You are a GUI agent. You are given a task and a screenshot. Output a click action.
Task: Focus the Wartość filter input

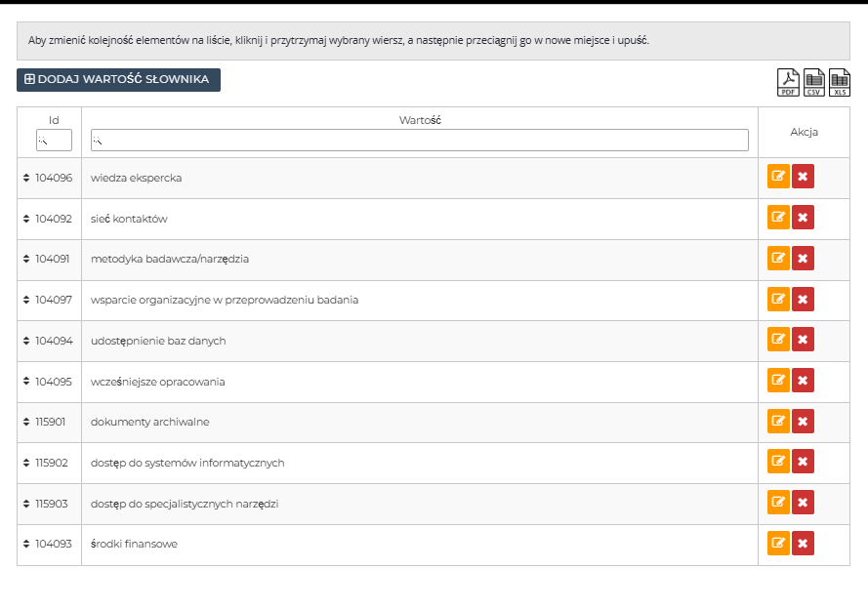click(x=419, y=141)
